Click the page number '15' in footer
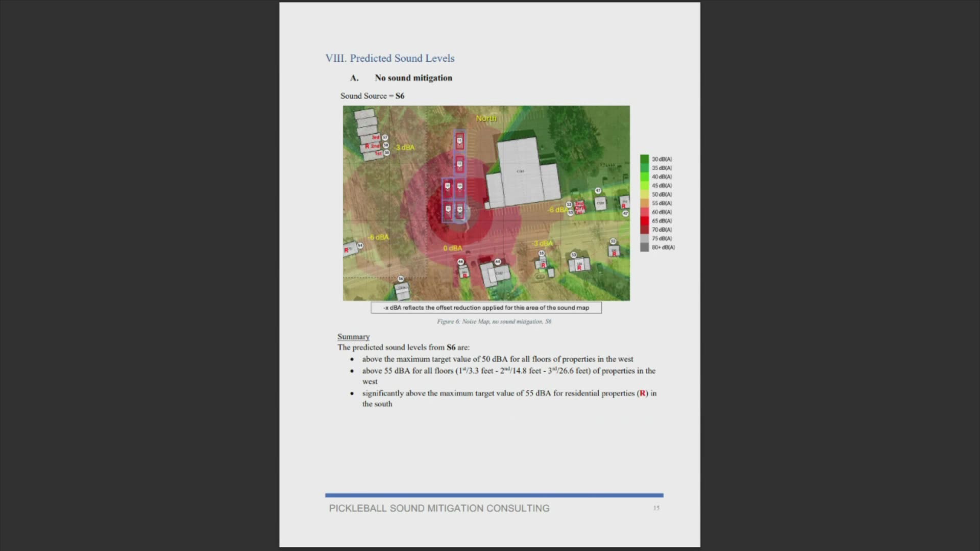 point(656,508)
